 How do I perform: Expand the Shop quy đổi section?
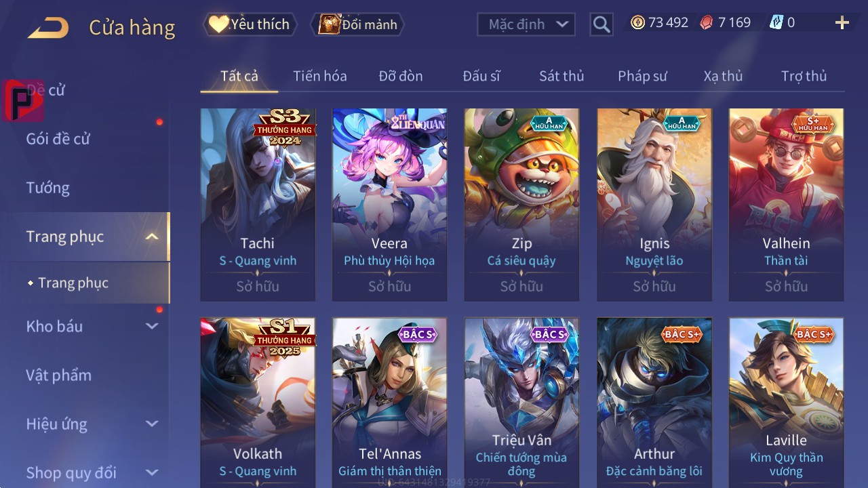point(152,472)
